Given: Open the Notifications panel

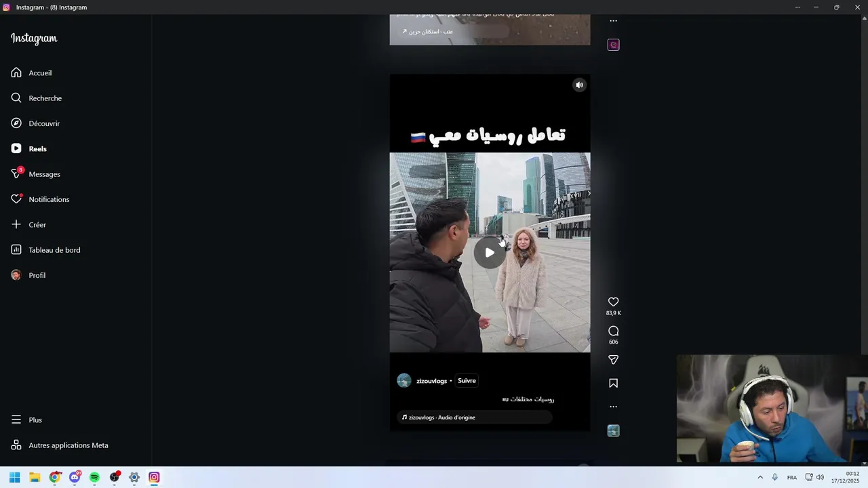Looking at the screenshot, I should click(40, 199).
